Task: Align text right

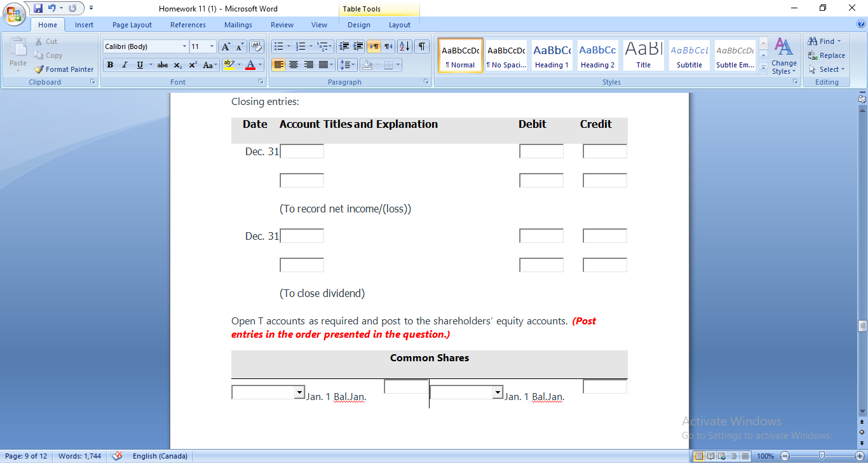Action: pos(308,65)
